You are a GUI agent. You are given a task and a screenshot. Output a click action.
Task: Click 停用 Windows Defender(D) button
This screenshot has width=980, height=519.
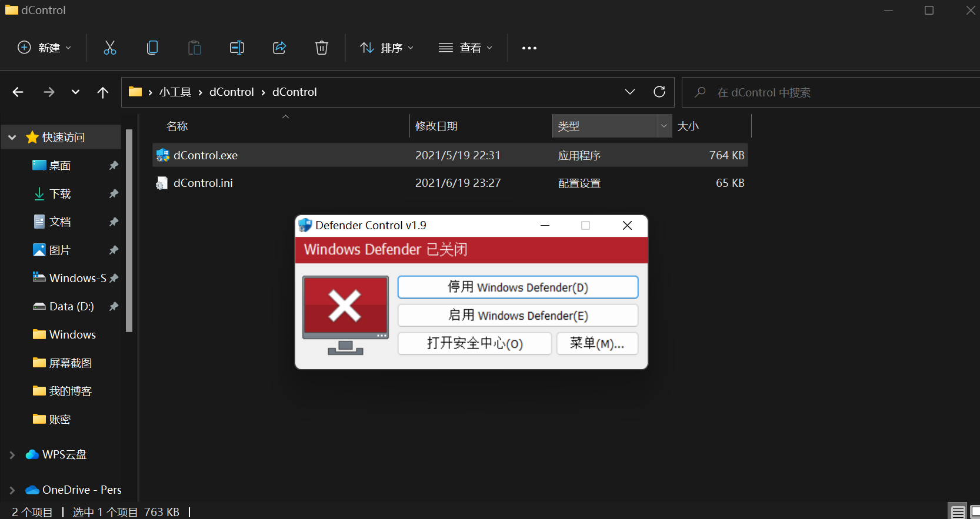click(x=518, y=287)
